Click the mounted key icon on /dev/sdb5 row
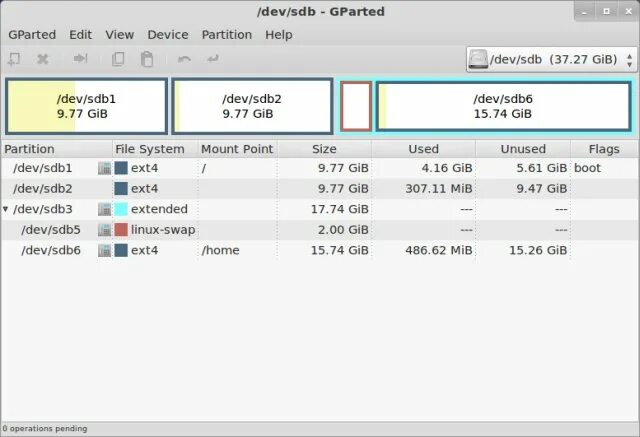640x437 pixels. click(x=104, y=230)
